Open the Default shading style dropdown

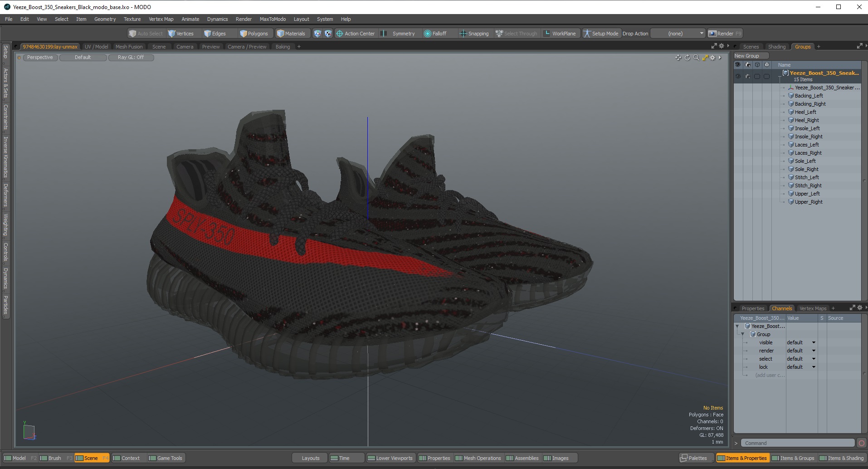click(83, 58)
